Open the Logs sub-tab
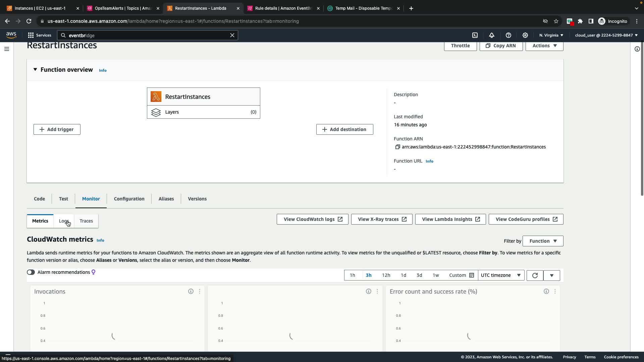Screen dimensions: 644x362 (63, 221)
